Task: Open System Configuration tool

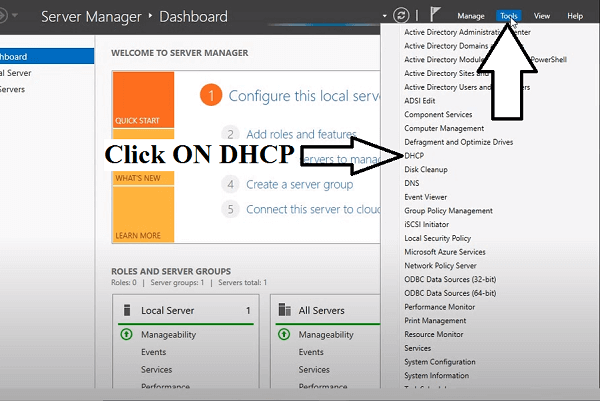Action: coord(440,362)
